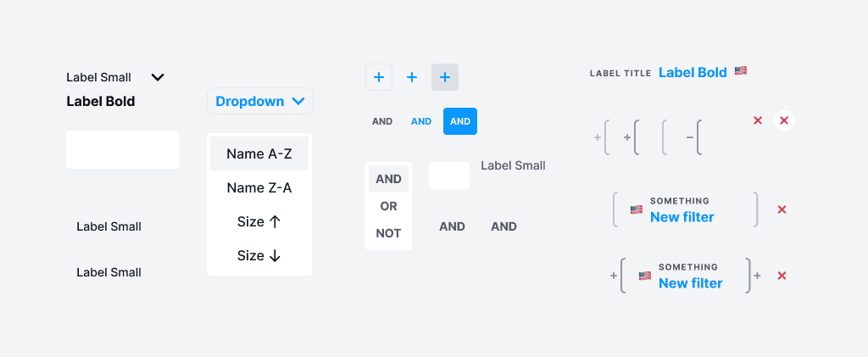Click the plus button with dashed border

click(379, 77)
